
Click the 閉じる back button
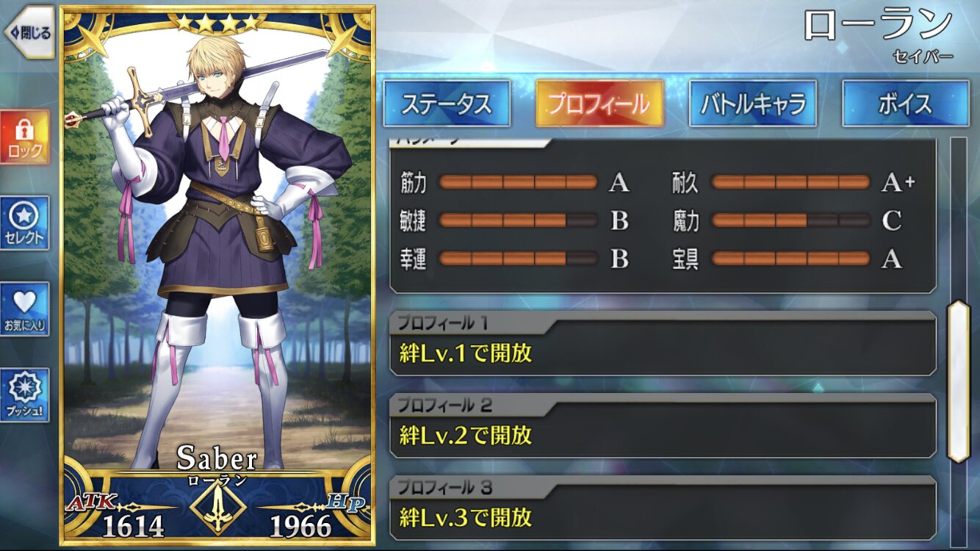pyautogui.click(x=29, y=32)
